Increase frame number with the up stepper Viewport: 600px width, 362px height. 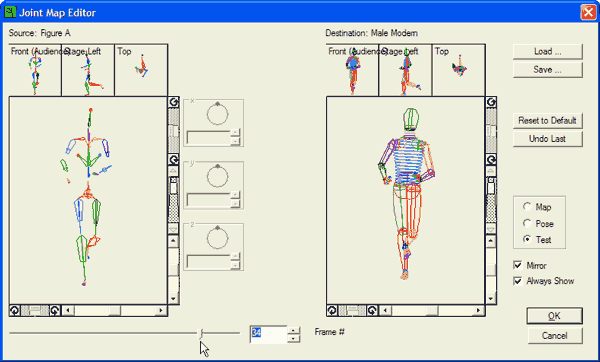click(293, 330)
